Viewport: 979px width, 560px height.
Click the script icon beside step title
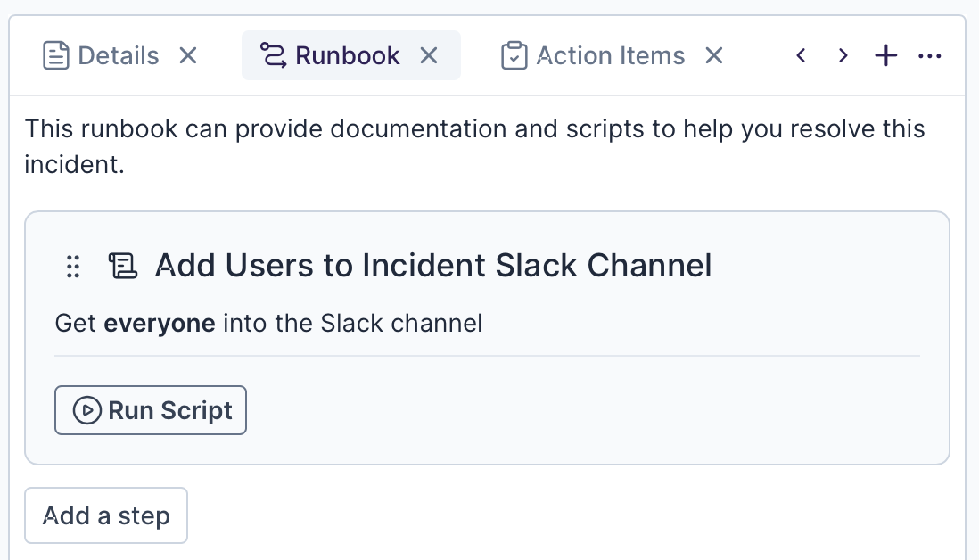121,266
